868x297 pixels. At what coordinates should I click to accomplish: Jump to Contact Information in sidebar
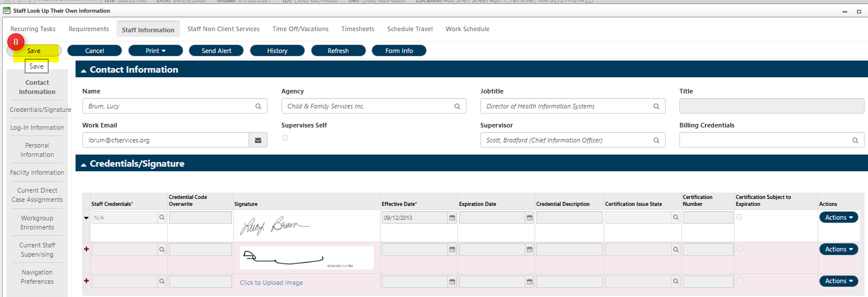click(x=37, y=87)
